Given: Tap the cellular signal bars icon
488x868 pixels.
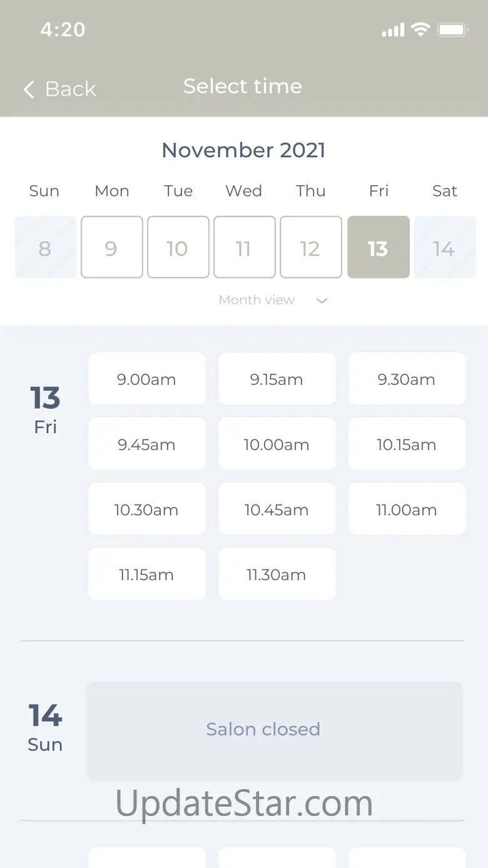Looking at the screenshot, I should tap(393, 30).
